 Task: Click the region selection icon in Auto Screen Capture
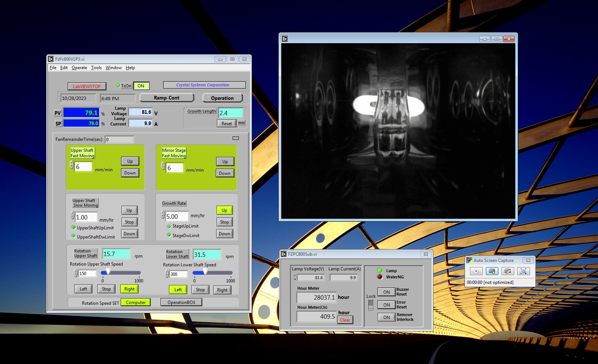click(523, 271)
